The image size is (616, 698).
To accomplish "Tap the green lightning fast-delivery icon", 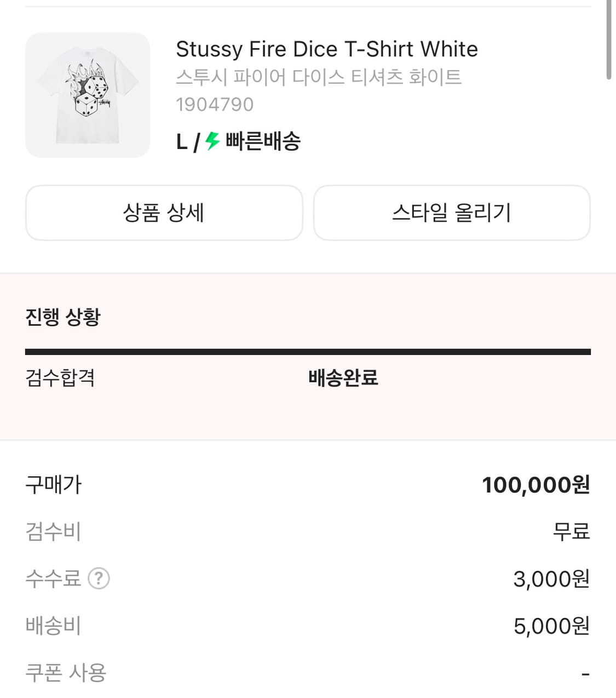I will point(212,141).
